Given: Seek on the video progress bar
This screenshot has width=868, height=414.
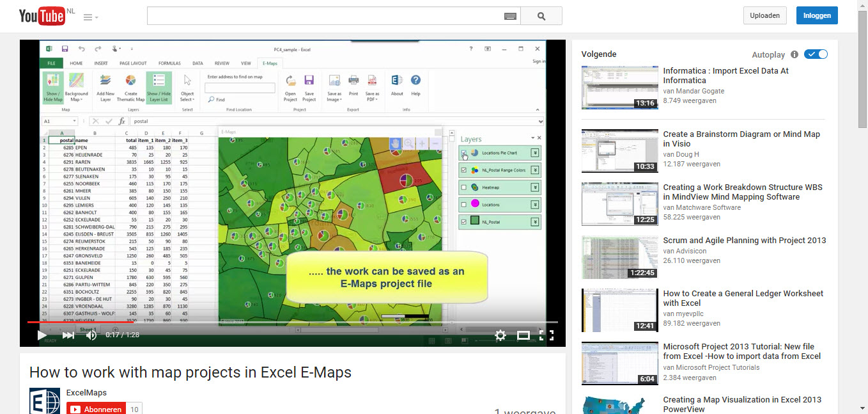Looking at the screenshot, I should (x=292, y=322).
